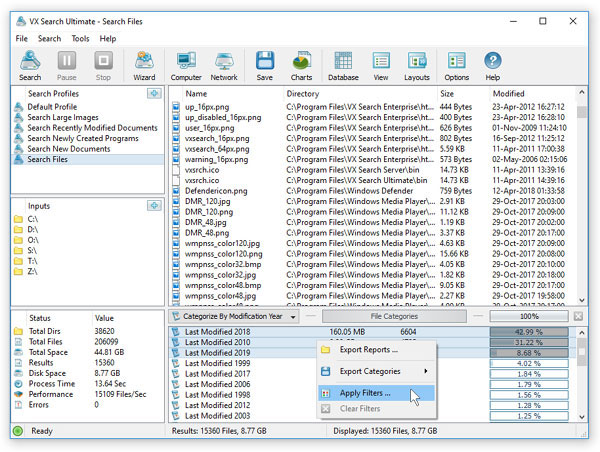Click the Status column header
Image resolution: width=600 pixels, height=452 pixels.
click(40, 318)
